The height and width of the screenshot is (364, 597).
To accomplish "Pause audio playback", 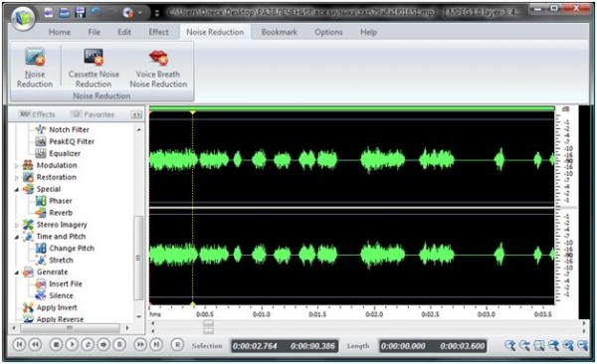I will tap(119, 344).
